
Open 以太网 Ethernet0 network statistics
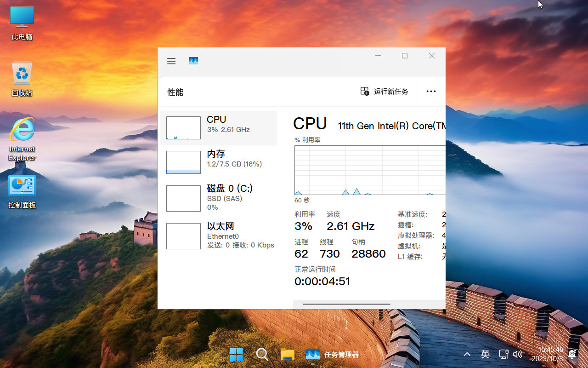220,235
